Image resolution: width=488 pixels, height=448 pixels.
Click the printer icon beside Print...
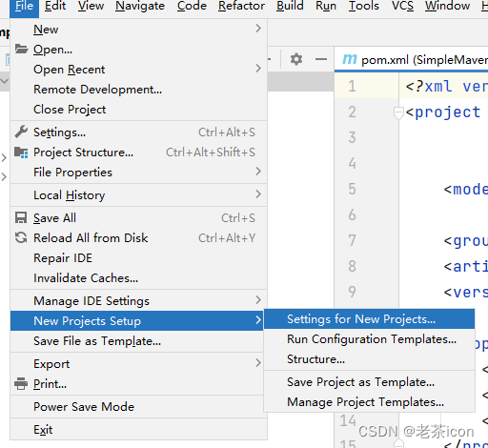click(21, 383)
